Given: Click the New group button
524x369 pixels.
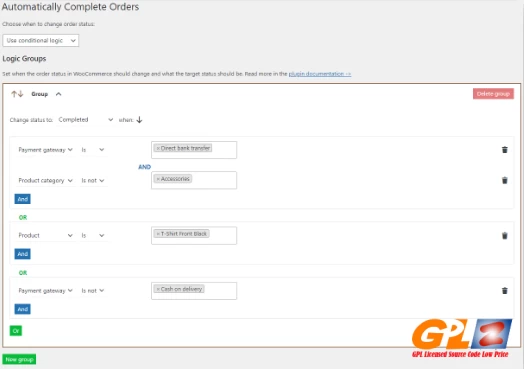Looking at the screenshot, I should pyautogui.click(x=19, y=359).
